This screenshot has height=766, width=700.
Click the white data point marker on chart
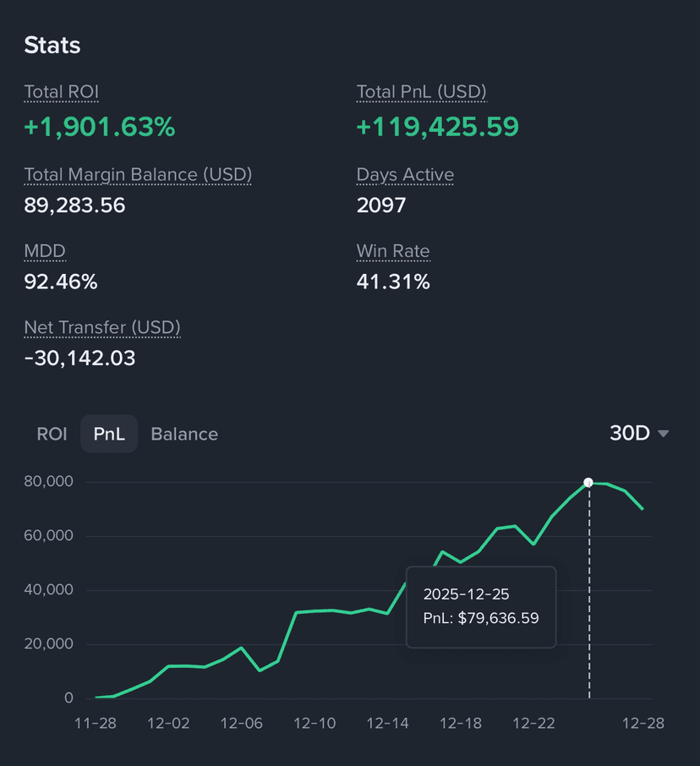588,483
